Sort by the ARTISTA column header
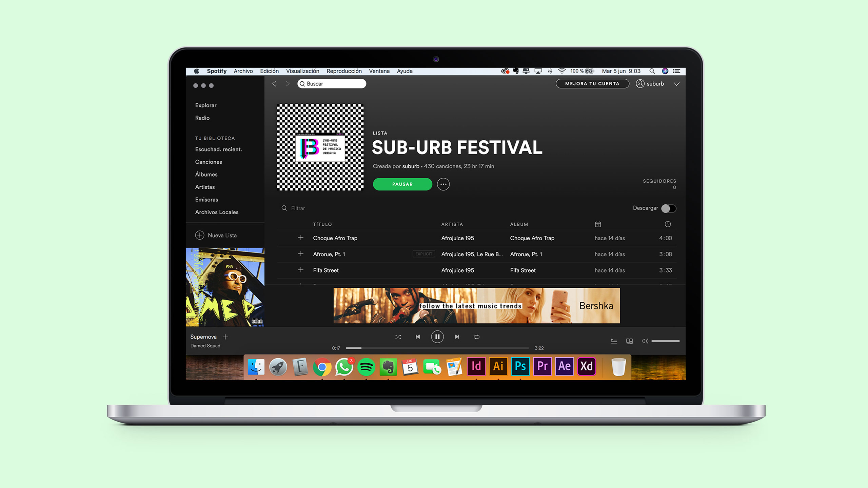The image size is (868, 488). 452,224
